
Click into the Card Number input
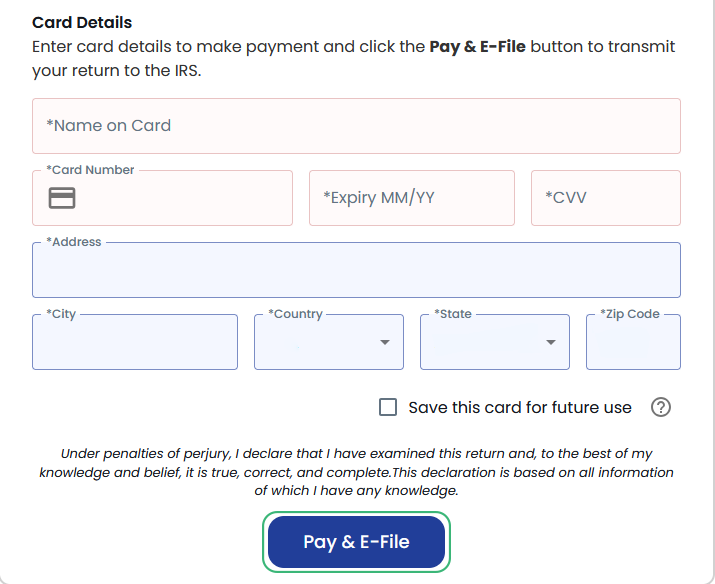[180, 198]
